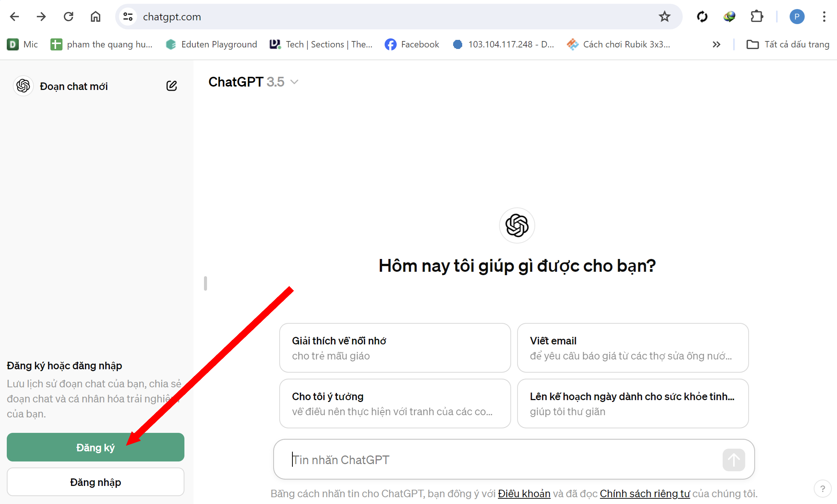Image resolution: width=837 pixels, height=504 pixels.
Task: Click the browser refresh icon
Action: (x=68, y=17)
